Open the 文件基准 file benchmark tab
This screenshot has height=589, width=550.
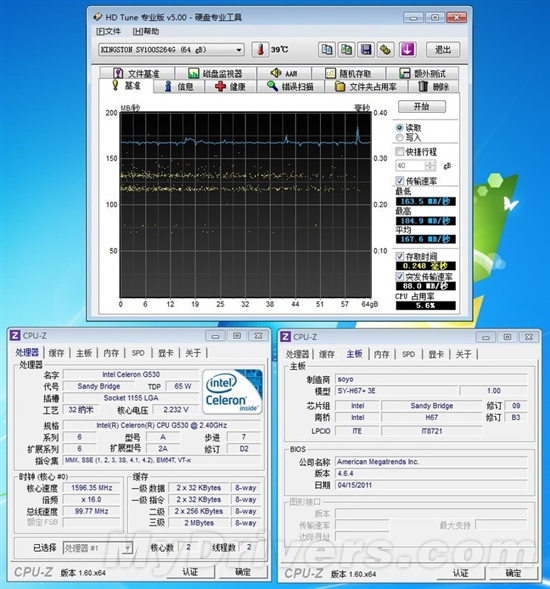(x=137, y=73)
